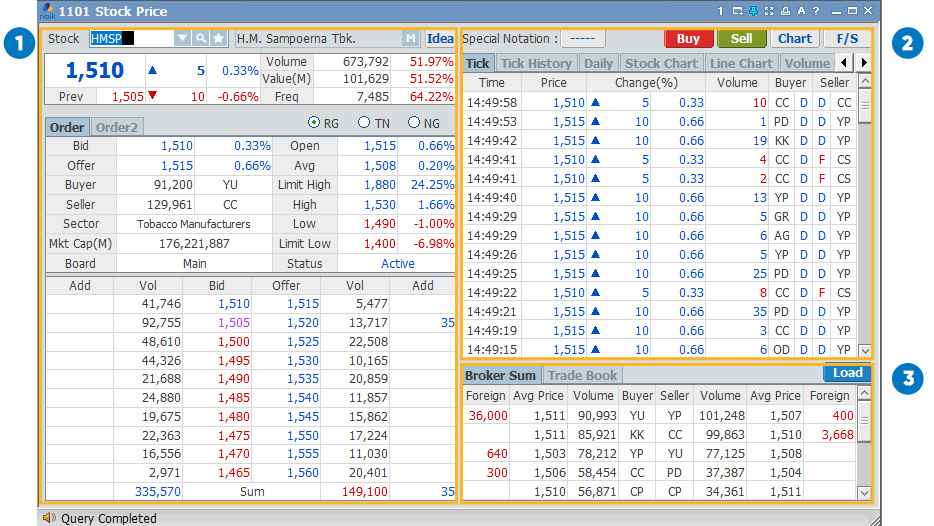Open the Special Notation dropdown box
This screenshot has height=526, width=934.
click(x=582, y=39)
